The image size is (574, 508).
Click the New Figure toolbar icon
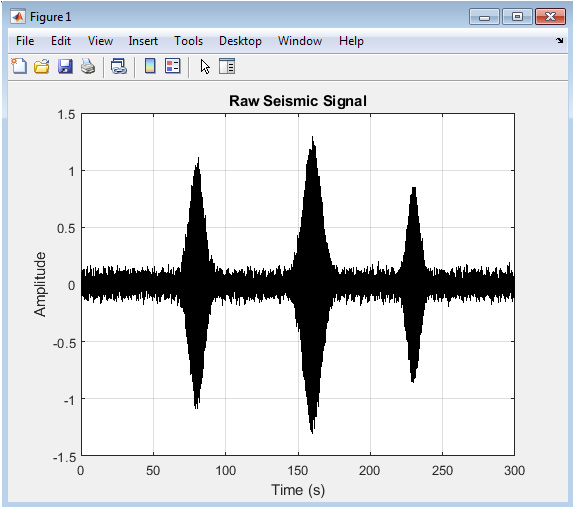(19, 66)
